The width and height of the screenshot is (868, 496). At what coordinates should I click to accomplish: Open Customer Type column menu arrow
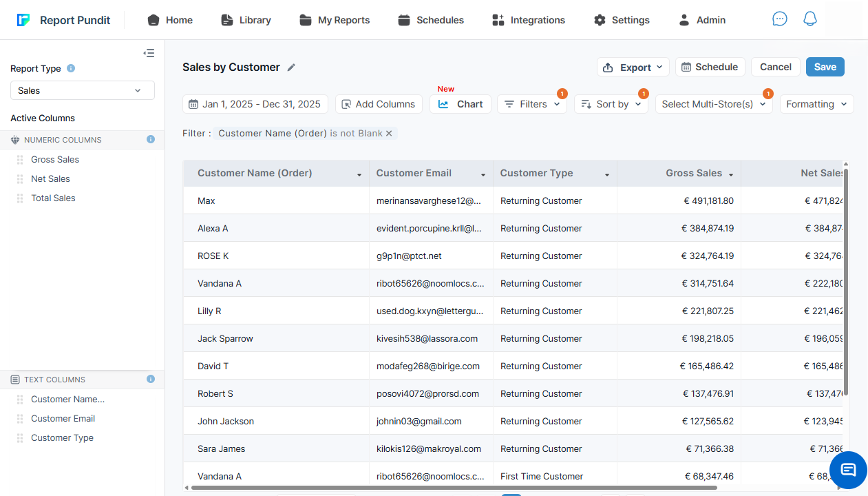607,175
